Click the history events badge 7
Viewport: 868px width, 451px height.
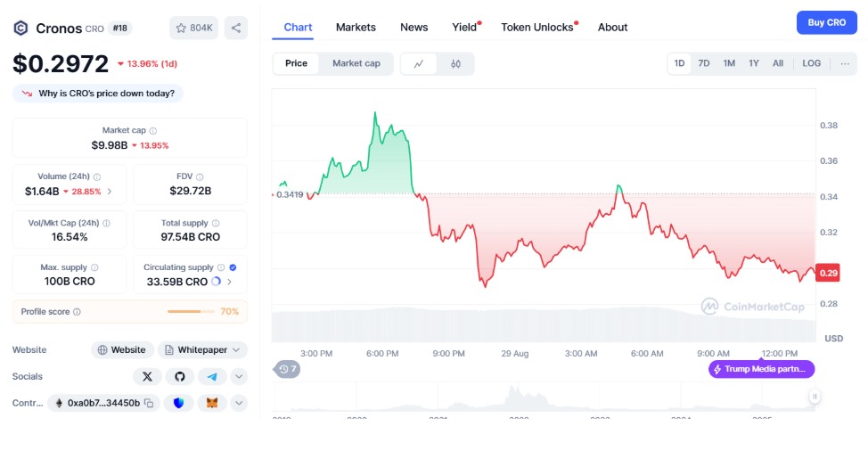[x=287, y=369]
